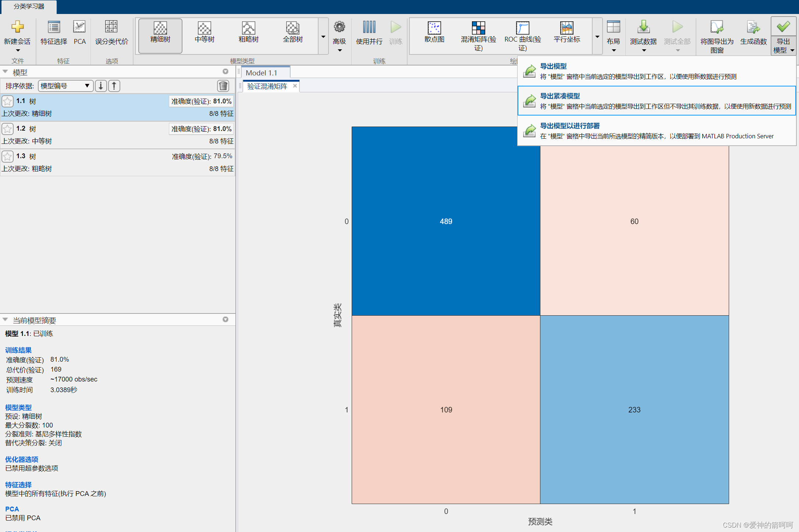Toggle favorite star for model 1.3

coord(8,156)
